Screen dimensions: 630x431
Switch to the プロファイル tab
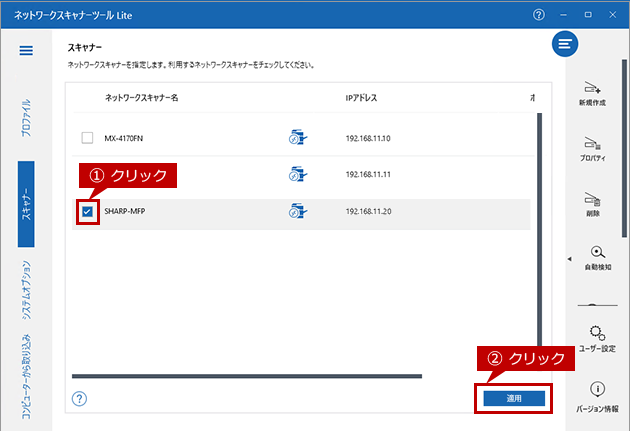point(26,118)
